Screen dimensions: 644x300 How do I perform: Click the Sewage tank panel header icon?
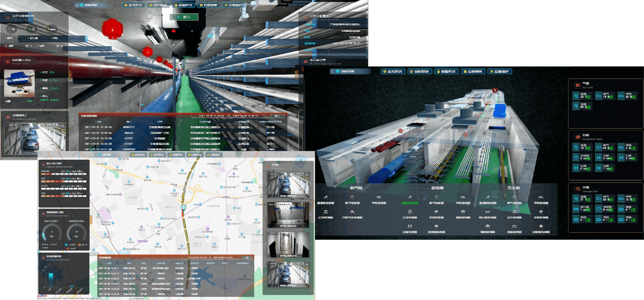point(577,189)
